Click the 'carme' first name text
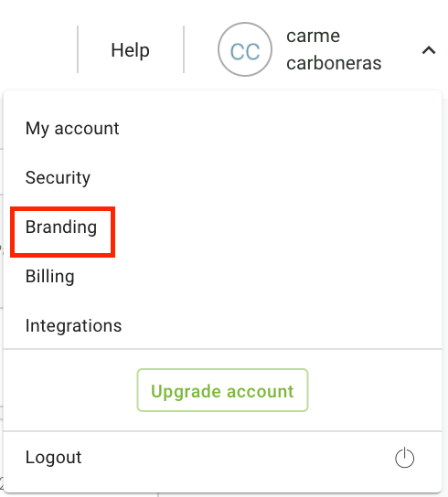The height and width of the screenshot is (497, 448). [314, 36]
